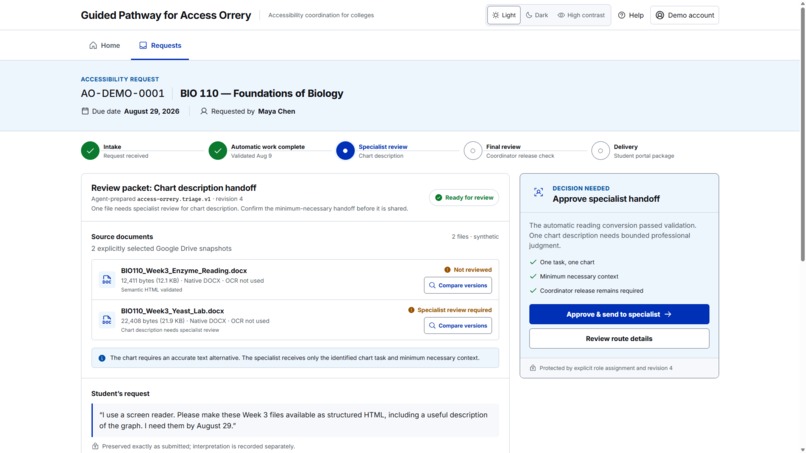
Task: Click the 'Approve specialist handoff' heading
Action: 606,199
